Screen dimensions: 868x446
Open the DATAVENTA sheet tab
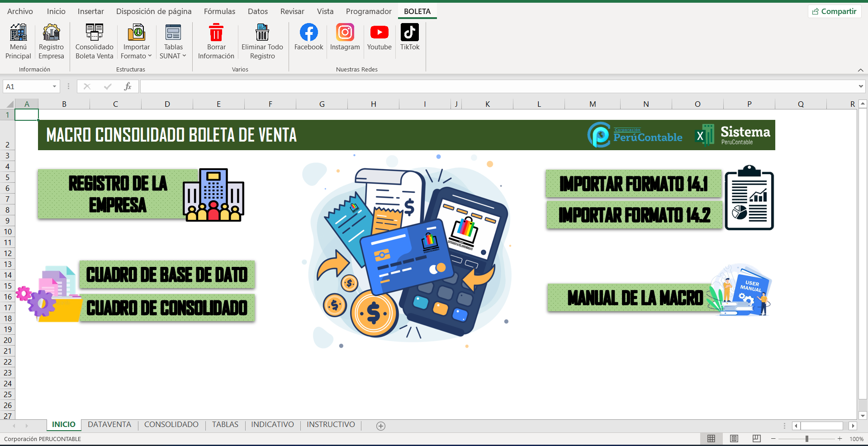(109, 424)
